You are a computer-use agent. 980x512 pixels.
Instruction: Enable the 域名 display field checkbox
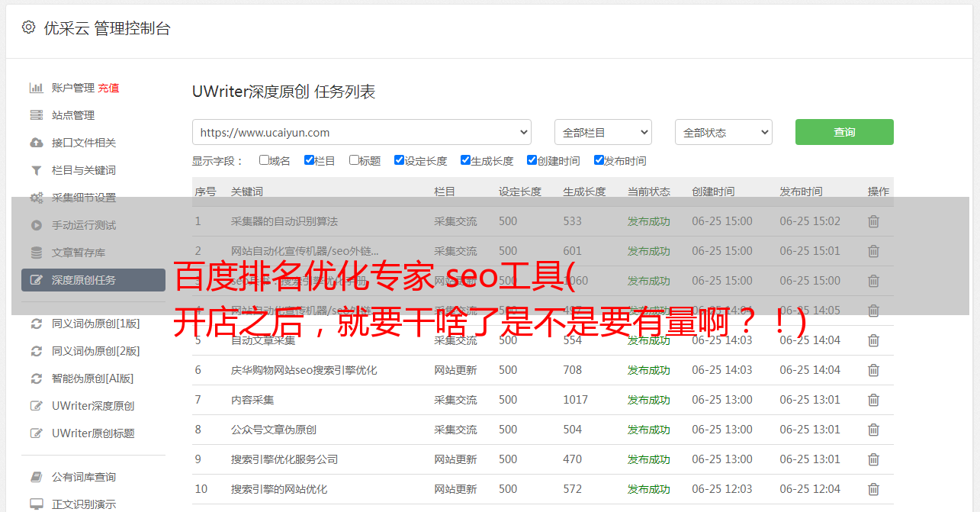click(264, 160)
